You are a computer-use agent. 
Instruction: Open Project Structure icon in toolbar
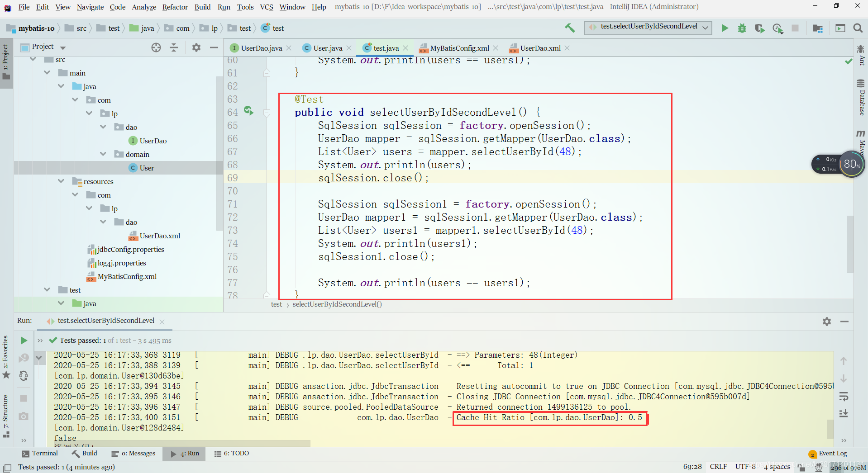point(818,28)
